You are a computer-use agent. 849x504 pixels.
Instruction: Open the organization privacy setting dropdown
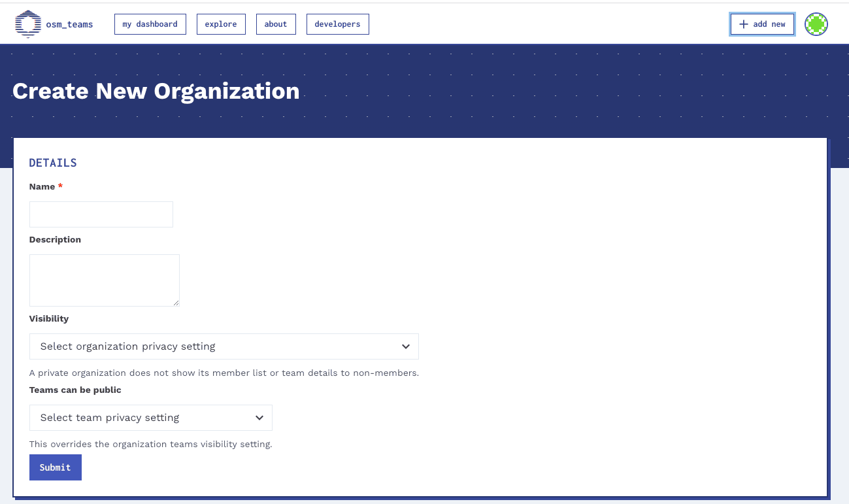[x=224, y=346]
